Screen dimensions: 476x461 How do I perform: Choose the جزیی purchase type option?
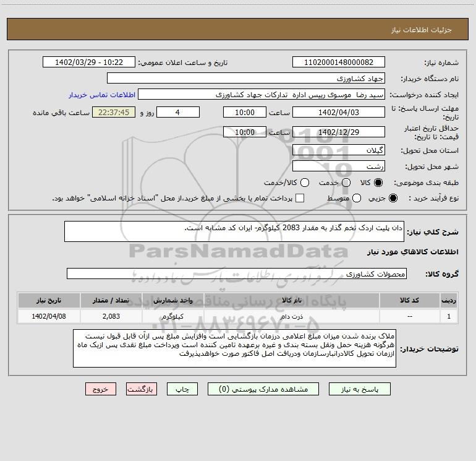[x=393, y=198]
